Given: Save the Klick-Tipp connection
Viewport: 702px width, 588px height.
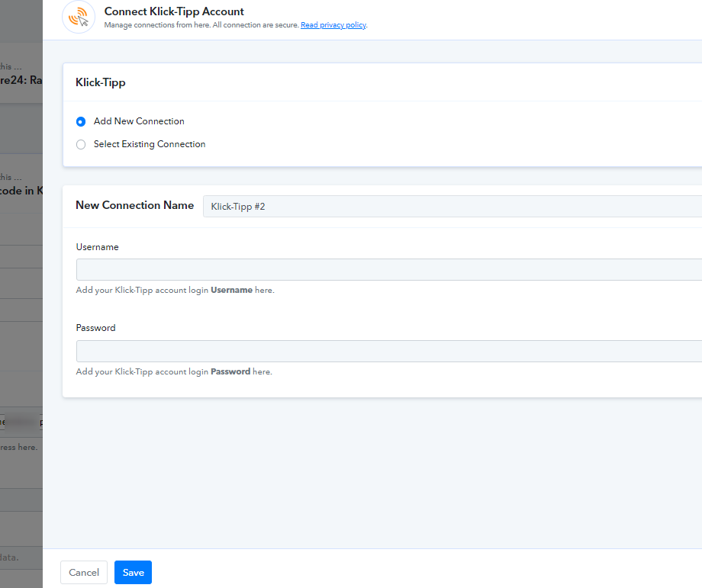Looking at the screenshot, I should point(133,572).
